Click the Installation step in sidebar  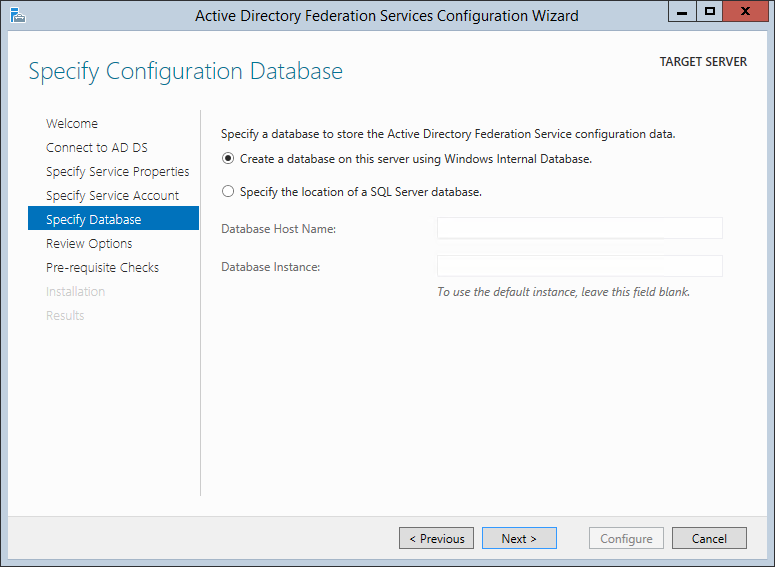tap(75, 292)
